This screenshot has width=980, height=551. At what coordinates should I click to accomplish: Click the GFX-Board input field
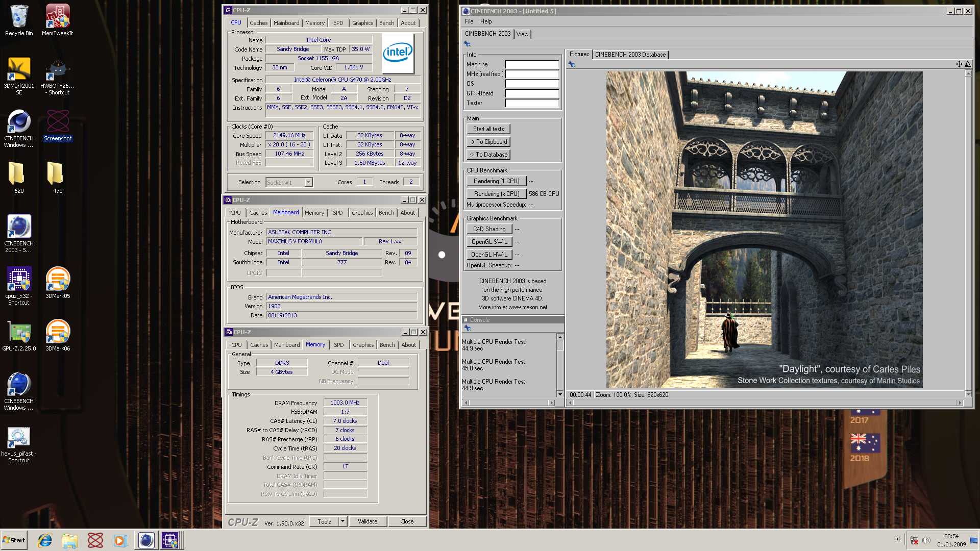[x=532, y=93]
